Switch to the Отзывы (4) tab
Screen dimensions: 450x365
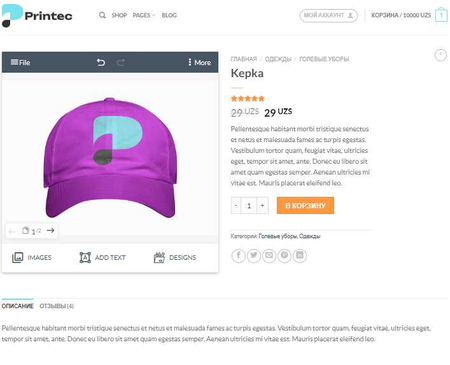point(57,306)
